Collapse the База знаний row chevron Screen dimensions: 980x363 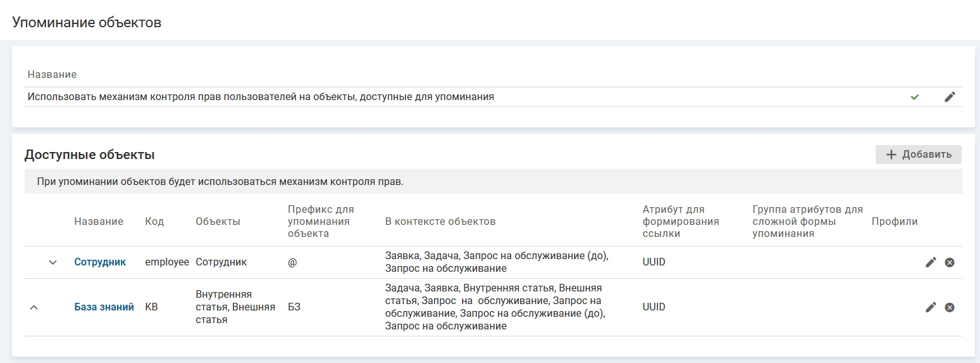tap(34, 307)
